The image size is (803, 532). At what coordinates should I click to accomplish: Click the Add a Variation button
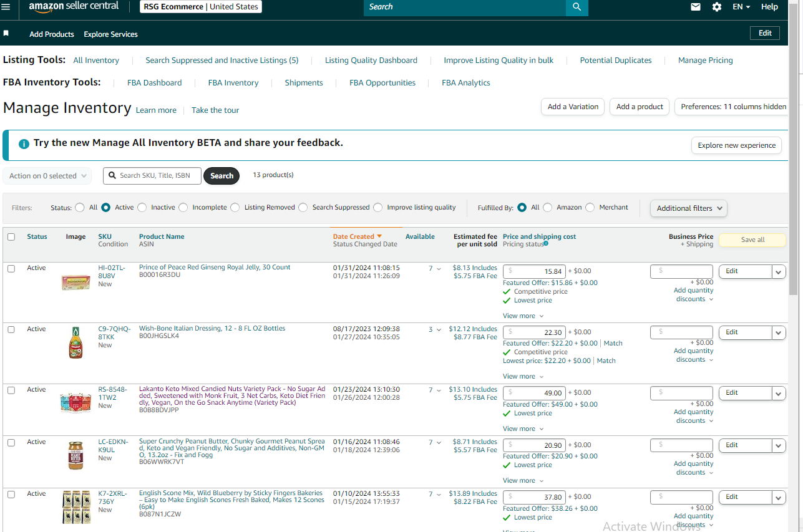point(573,107)
